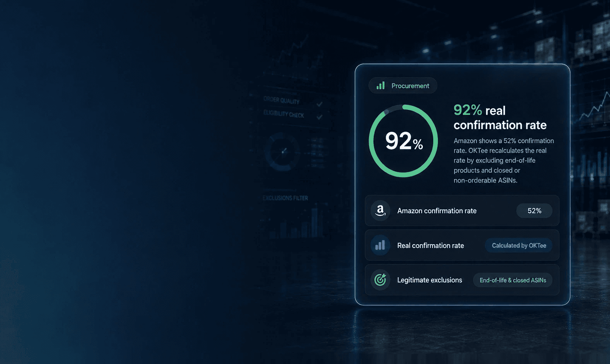
Task: Click the "Calculated by OKTee" pill
Action: pos(519,246)
